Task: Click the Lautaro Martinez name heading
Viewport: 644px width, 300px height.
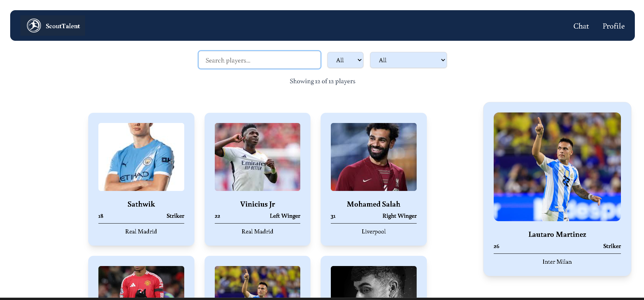Action: click(557, 234)
